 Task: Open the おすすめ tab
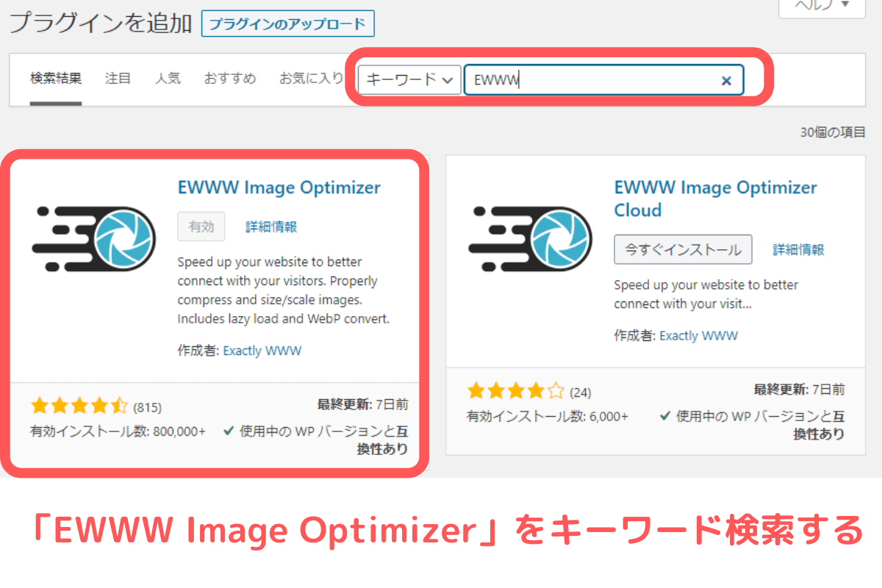[x=230, y=78]
